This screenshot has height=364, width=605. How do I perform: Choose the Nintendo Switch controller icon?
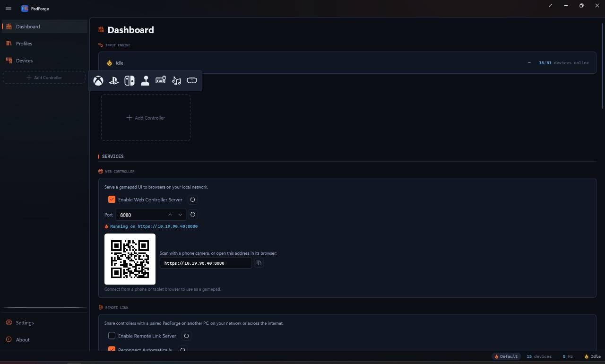coord(130,81)
